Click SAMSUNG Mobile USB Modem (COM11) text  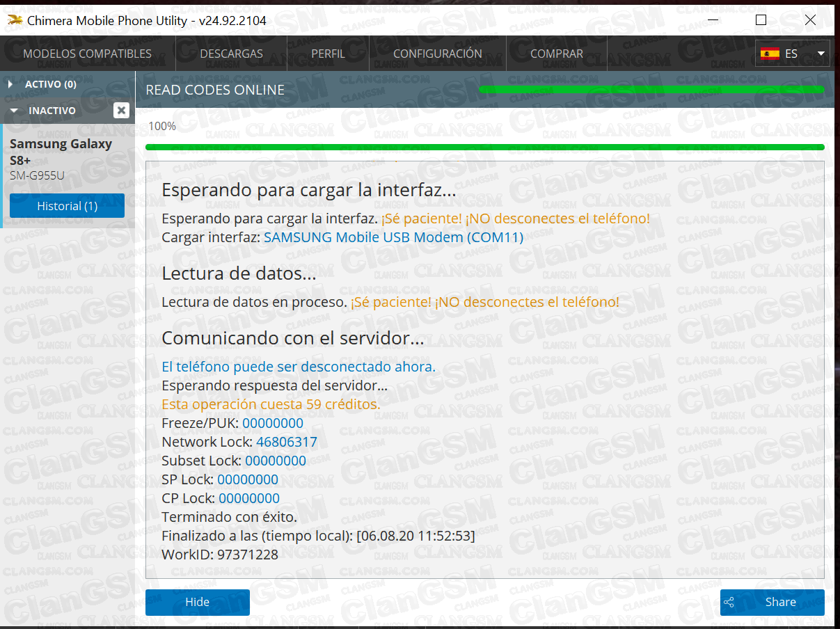[x=393, y=237]
